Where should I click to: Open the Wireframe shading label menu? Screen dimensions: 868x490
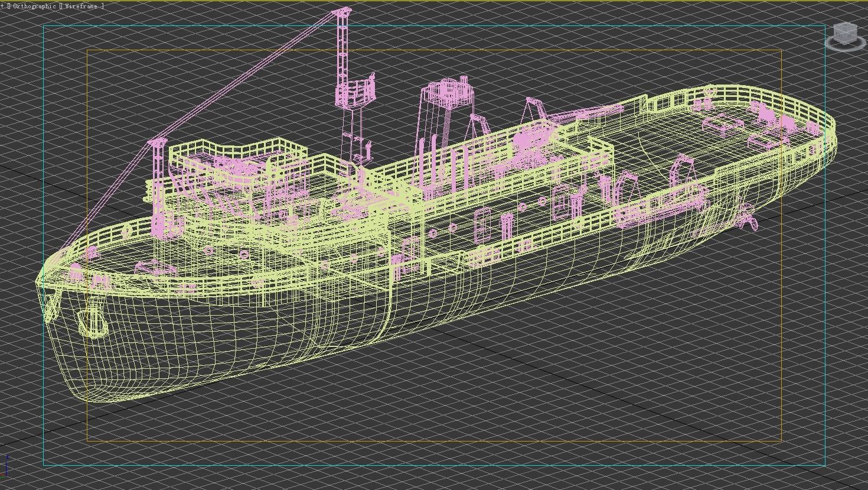coord(82,6)
